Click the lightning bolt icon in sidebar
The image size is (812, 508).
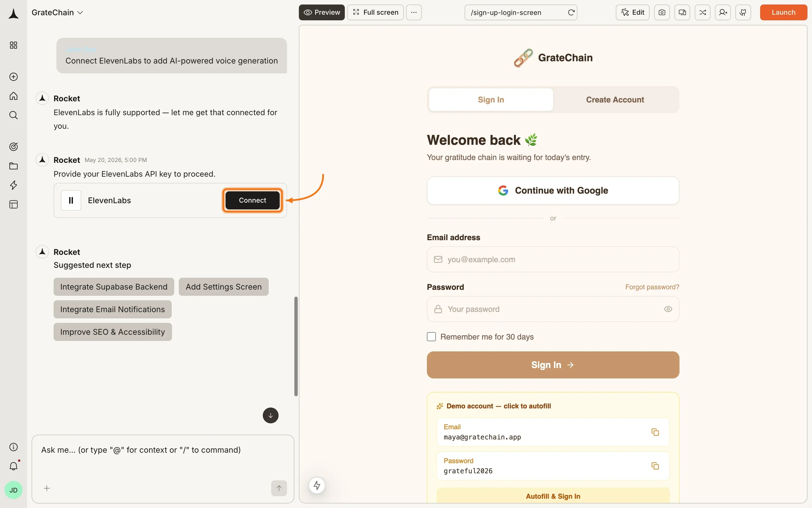[x=14, y=185]
